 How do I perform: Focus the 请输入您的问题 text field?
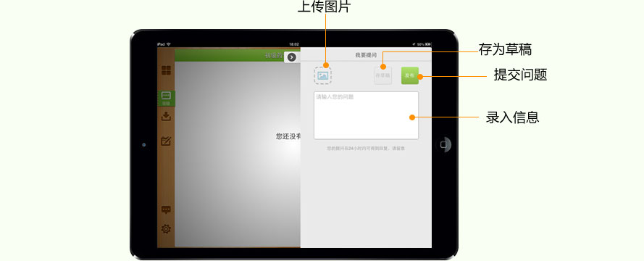click(x=367, y=115)
